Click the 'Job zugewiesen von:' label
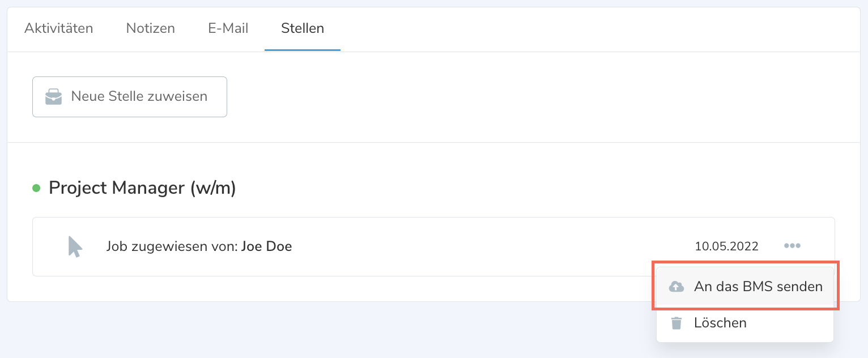This screenshot has height=358, width=868. click(172, 246)
